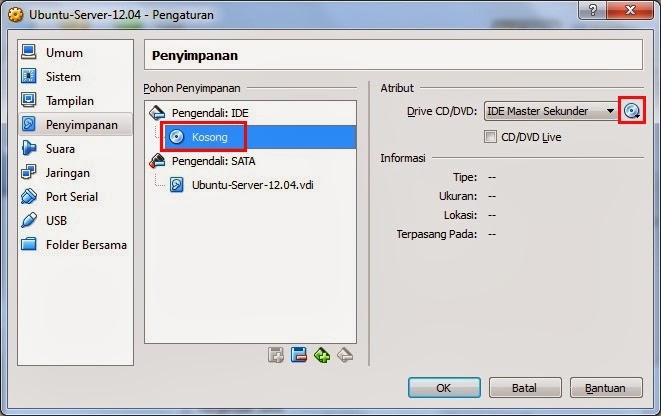The image size is (661, 416).
Task: Click the green Add Attachment icon
Action: click(322, 355)
